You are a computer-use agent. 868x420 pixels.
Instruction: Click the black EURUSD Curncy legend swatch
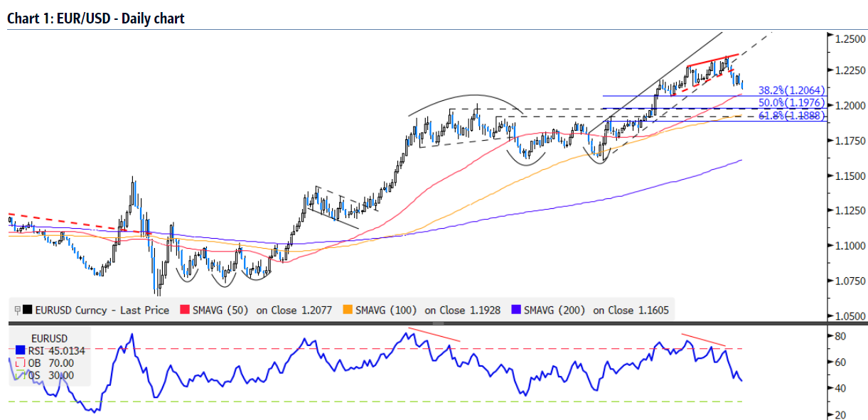27,310
